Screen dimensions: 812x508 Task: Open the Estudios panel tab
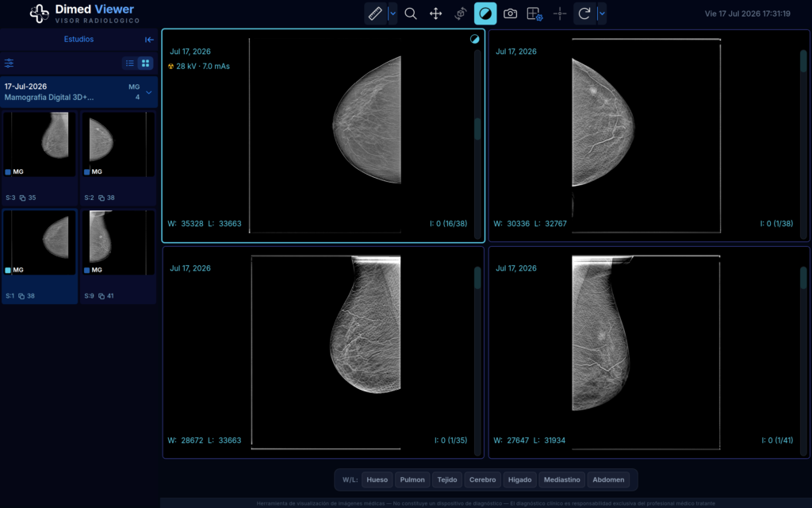tap(79, 39)
